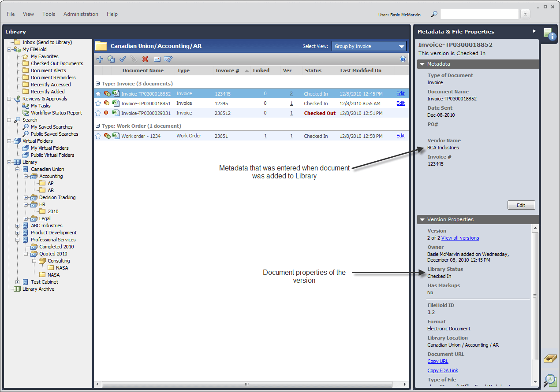
Task: Toggle favorite star for Invoice-TP0300029031
Action: click(x=98, y=113)
